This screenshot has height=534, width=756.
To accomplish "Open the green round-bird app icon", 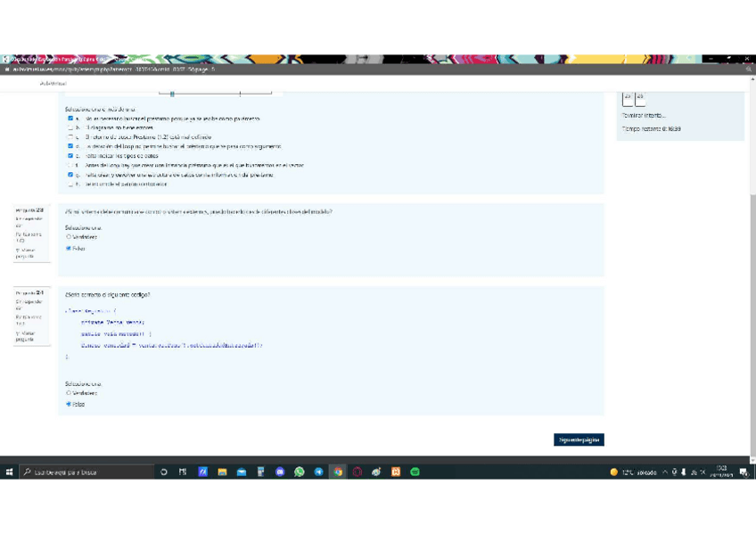I will click(376, 472).
